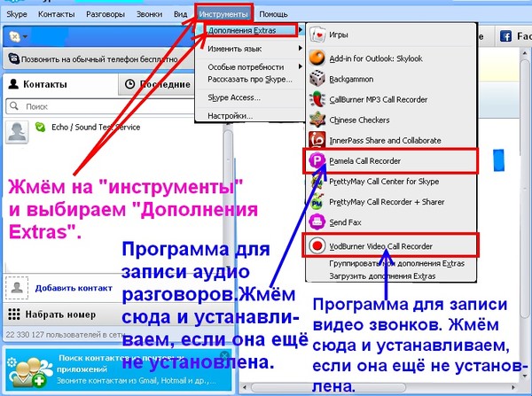Viewport: 532px width, 396px height.
Task: Click the Chinese Checkers star icon
Action: [317, 120]
